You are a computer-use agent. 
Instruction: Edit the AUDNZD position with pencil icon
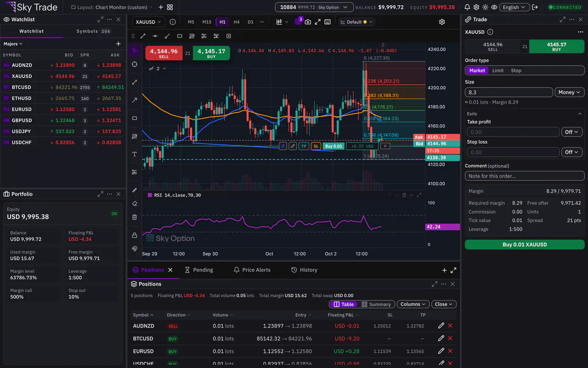[x=441, y=326]
